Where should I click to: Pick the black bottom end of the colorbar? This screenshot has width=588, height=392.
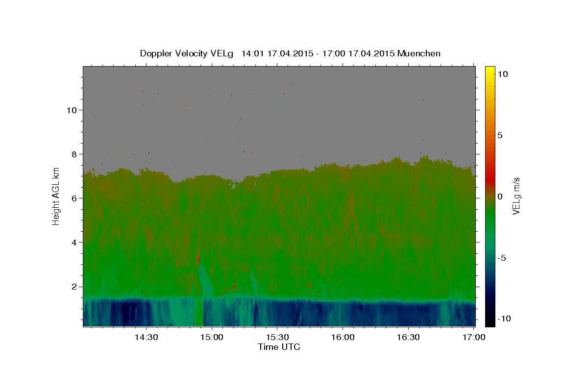(490, 322)
